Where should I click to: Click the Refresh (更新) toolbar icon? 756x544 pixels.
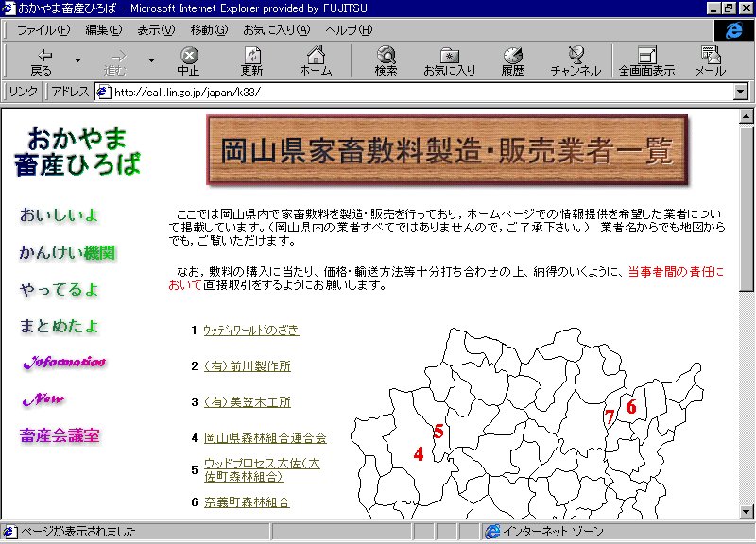click(x=251, y=60)
